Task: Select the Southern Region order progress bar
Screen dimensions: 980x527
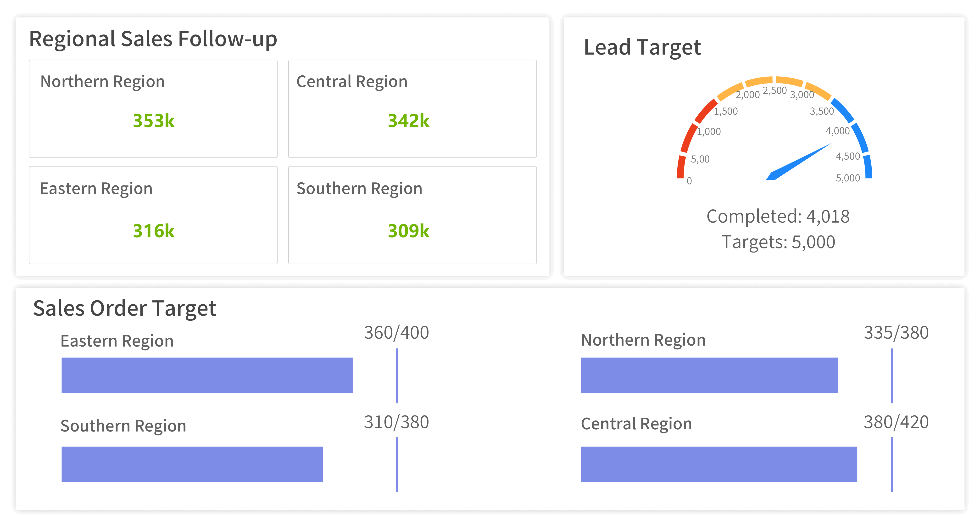Action: point(192,464)
